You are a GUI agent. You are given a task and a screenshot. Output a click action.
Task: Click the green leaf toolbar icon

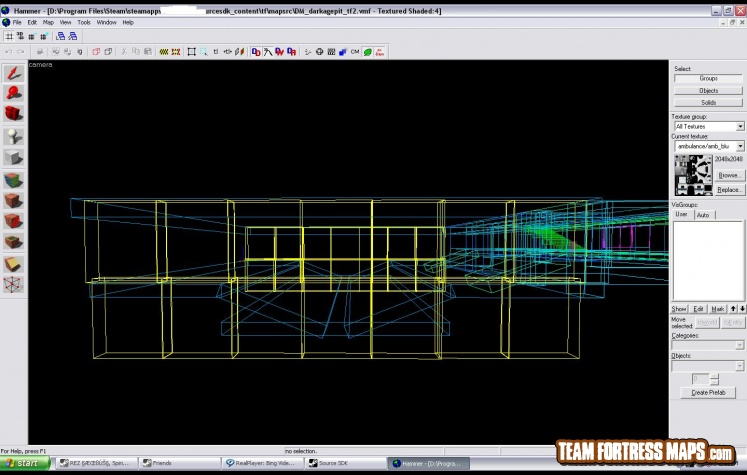pos(367,52)
